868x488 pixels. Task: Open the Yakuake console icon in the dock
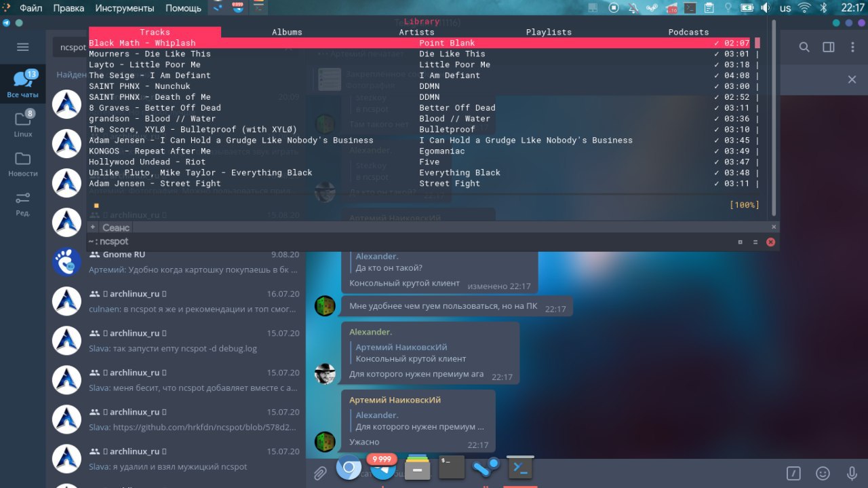click(520, 467)
